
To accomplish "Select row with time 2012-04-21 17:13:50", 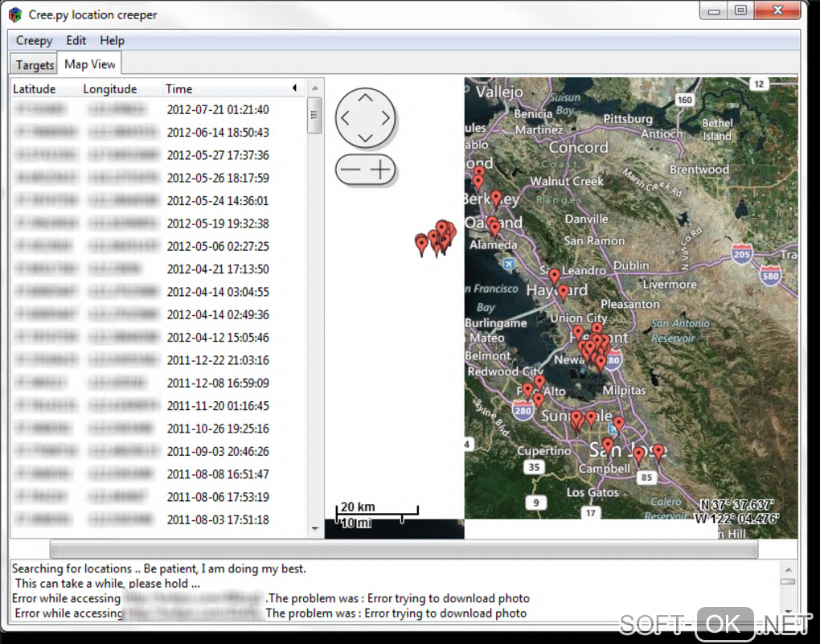I will click(x=158, y=269).
